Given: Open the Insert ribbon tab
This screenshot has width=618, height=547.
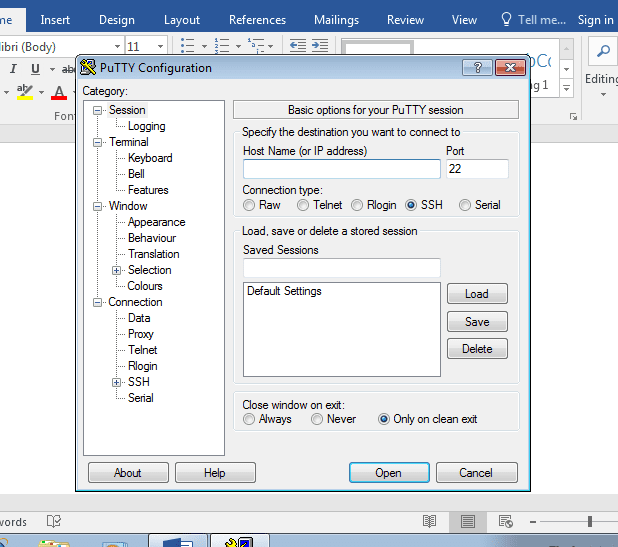Looking at the screenshot, I should coord(55,20).
